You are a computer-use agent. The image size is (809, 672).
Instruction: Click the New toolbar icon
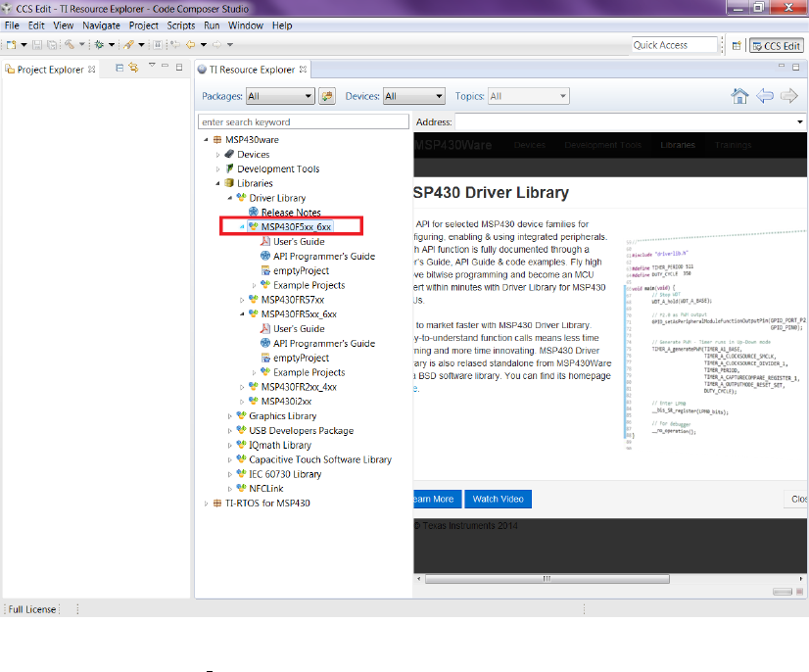(x=12, y=45)
